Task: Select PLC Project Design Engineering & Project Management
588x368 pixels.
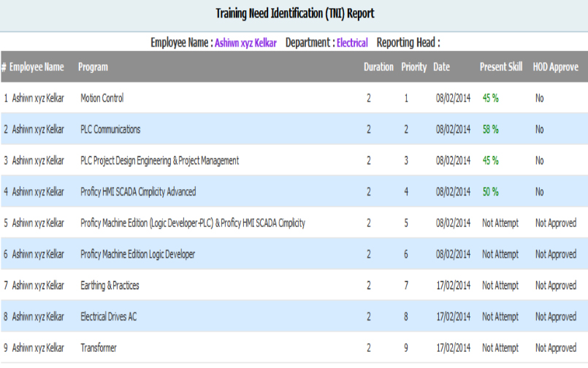Action: click(159, 161)
